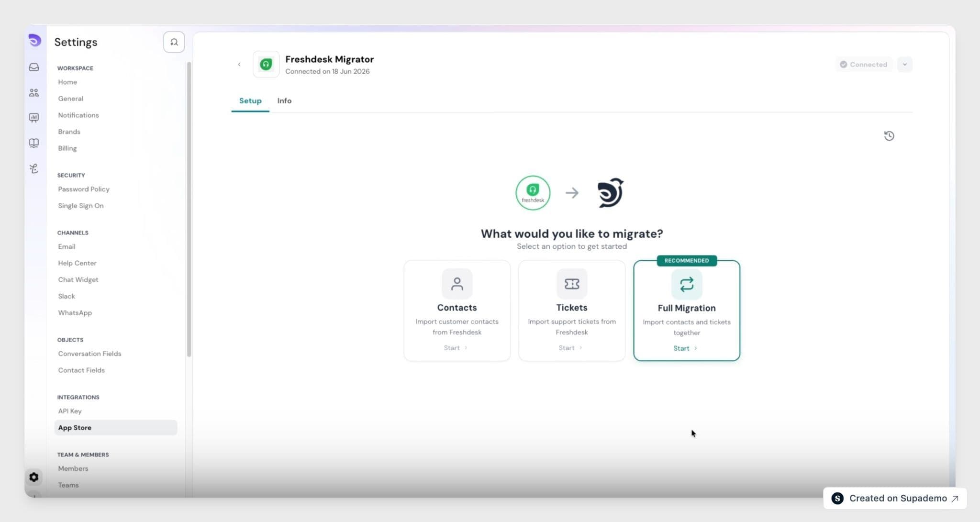Open Billing settings
980x522 pixels.
tap(67, 148)
